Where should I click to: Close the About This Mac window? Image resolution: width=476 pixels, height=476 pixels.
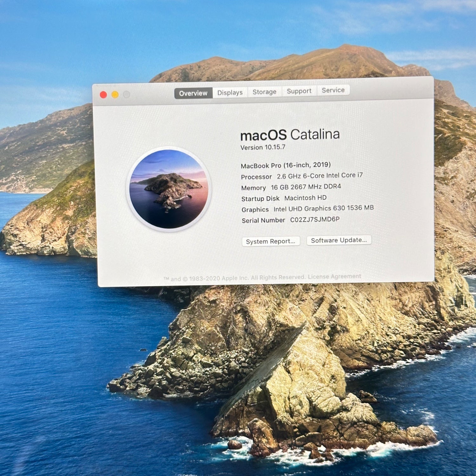pyautogui.click(x=103, y=95)
